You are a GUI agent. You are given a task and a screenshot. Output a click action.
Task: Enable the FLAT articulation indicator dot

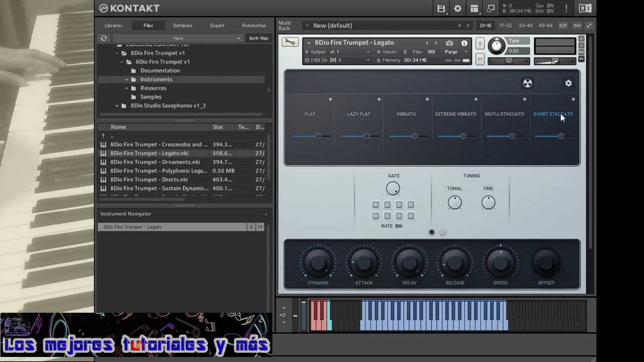(x=330, y=100)
